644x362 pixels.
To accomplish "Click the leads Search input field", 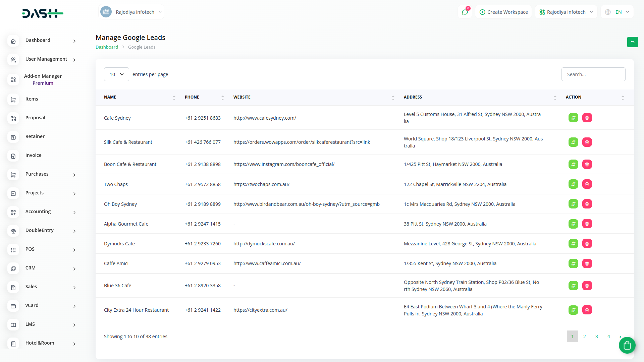I will tap(593, 74).
